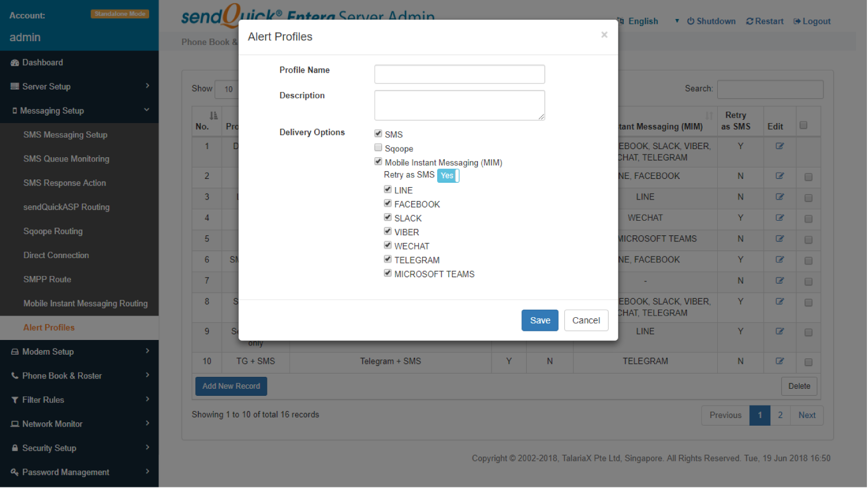
Task: Expand the Password Management chevron
Action: 147,472
